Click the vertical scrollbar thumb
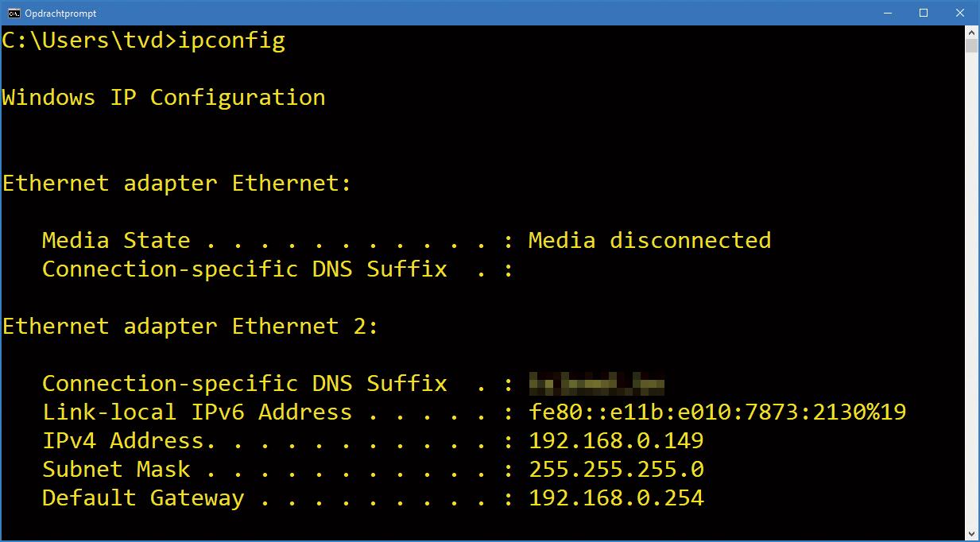The width and height of the screenshot is (980, 542). pyautogui.click(x=971, y=45)
